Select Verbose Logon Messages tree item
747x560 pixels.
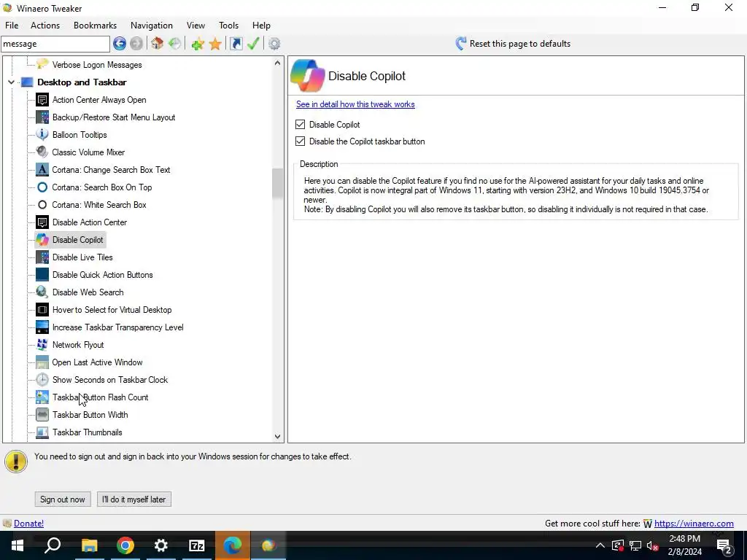pyautogui.click(x=97, y=65)
